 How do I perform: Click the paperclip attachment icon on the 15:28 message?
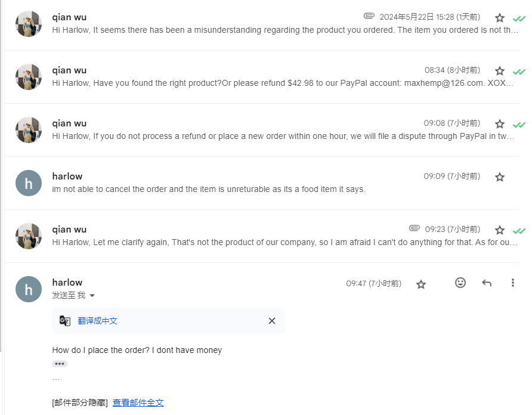coord(369,17)
